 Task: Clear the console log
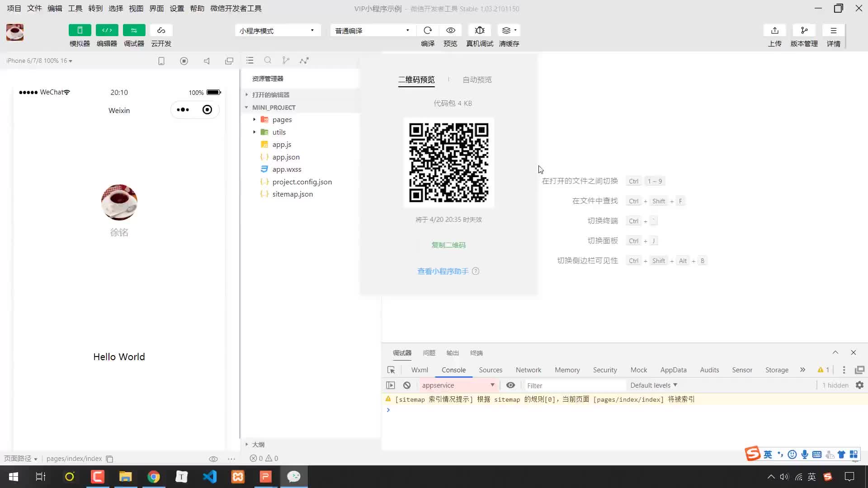(x=407, y=385)
